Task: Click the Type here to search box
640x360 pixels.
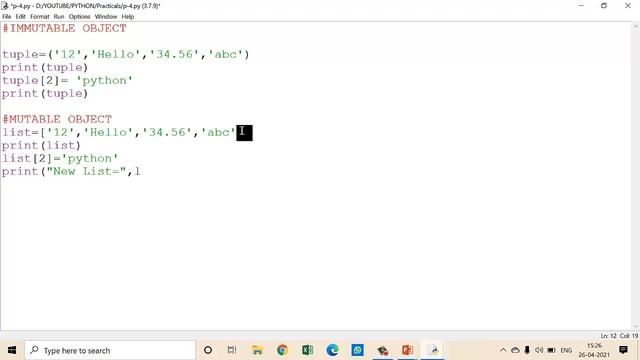Action: click(x=110, y=350)
